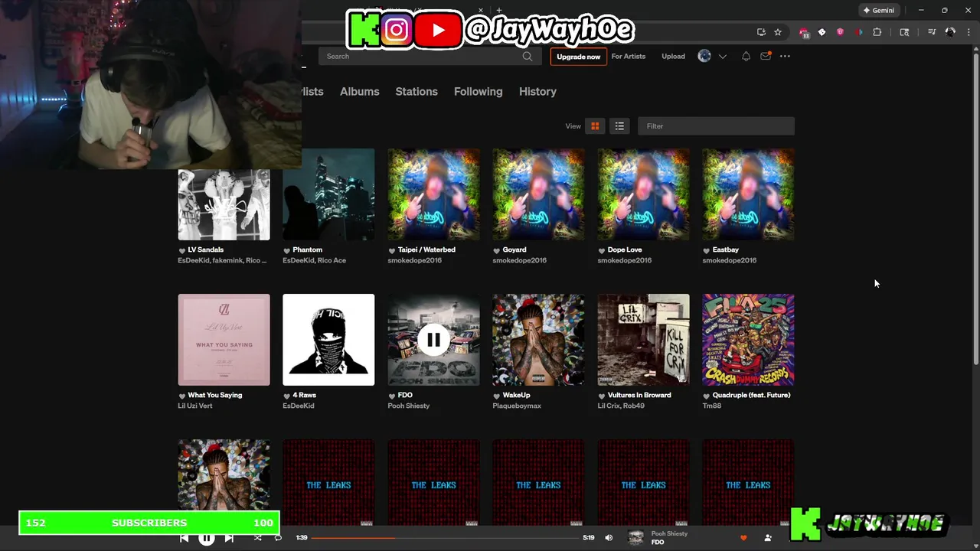Image resolution: width=980 pixels, height=551 pixels.
Task: Click the playback progress bar
Action: [446, 538]
